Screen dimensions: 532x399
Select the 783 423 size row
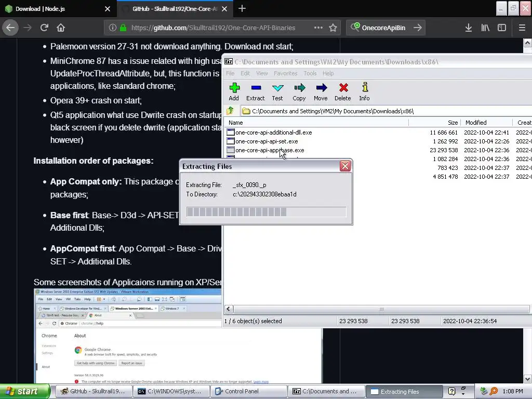coord(447,168)
